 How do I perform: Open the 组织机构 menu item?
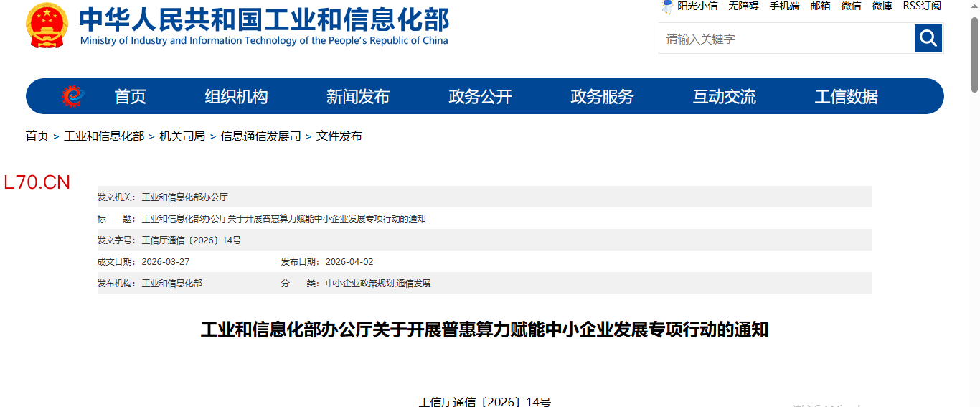point(237,96)
